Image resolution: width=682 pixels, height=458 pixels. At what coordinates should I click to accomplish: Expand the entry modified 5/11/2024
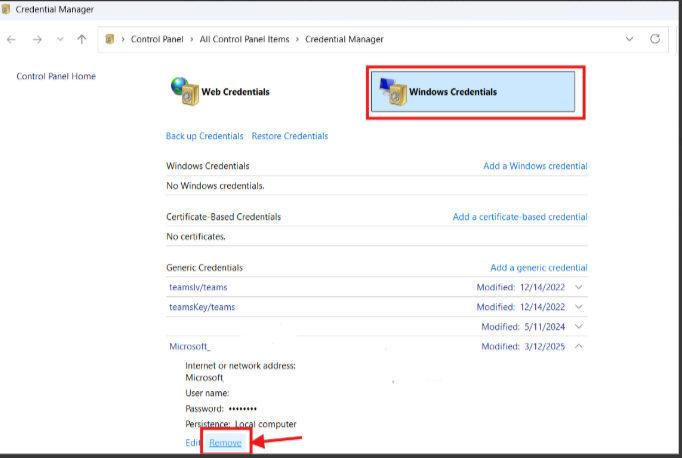click(x=578, y=327)
